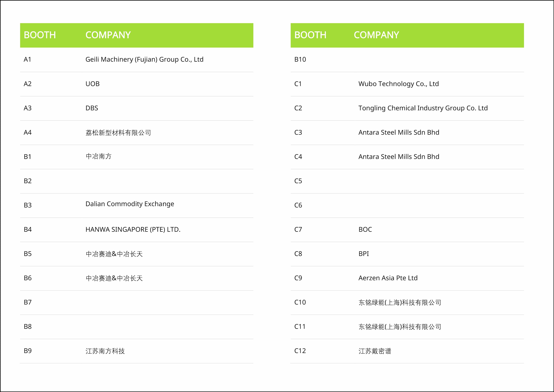Click 中冶南方 company entry

click(99, 156)
